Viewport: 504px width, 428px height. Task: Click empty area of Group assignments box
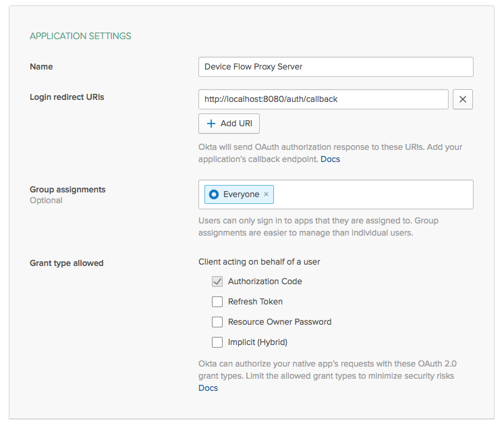point(371,194)
